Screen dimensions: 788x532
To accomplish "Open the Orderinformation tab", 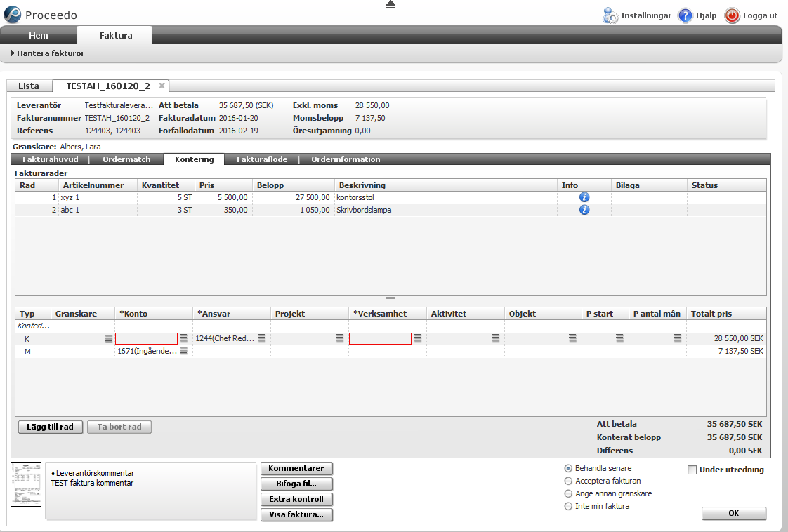I will [346, 159].
